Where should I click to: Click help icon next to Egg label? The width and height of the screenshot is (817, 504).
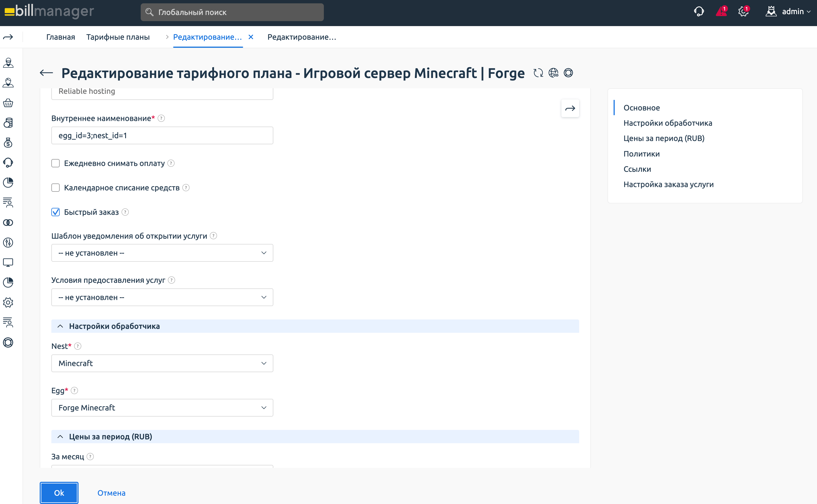click(x=75, y=390)
